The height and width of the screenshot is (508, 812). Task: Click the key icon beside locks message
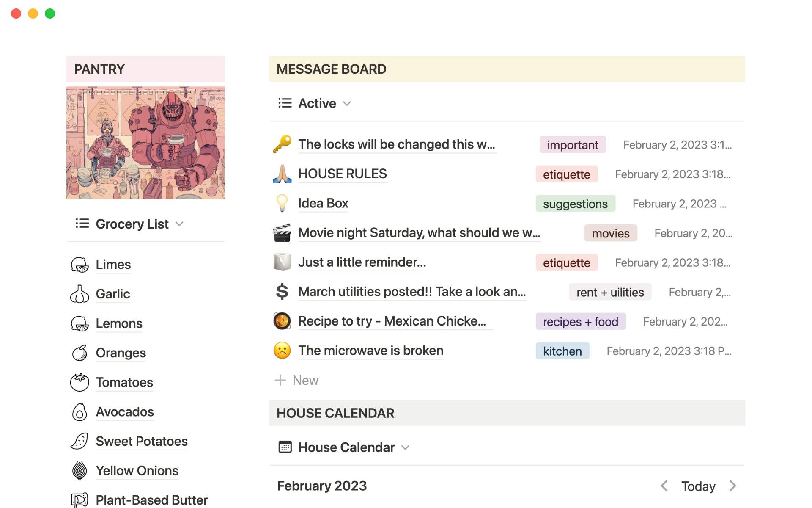[x=282, y=144]
